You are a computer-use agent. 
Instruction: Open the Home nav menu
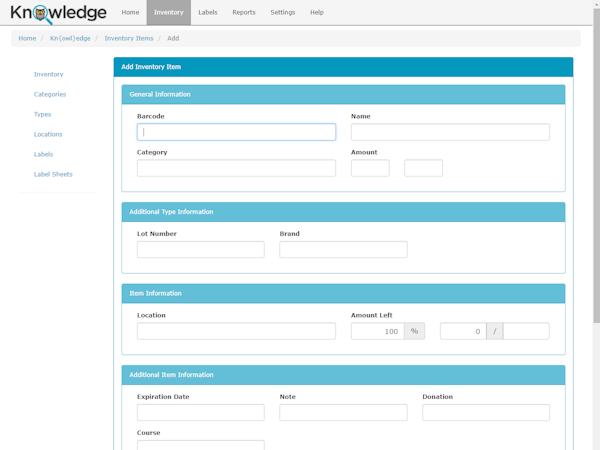pyautogui.click(x=130, y=12)
